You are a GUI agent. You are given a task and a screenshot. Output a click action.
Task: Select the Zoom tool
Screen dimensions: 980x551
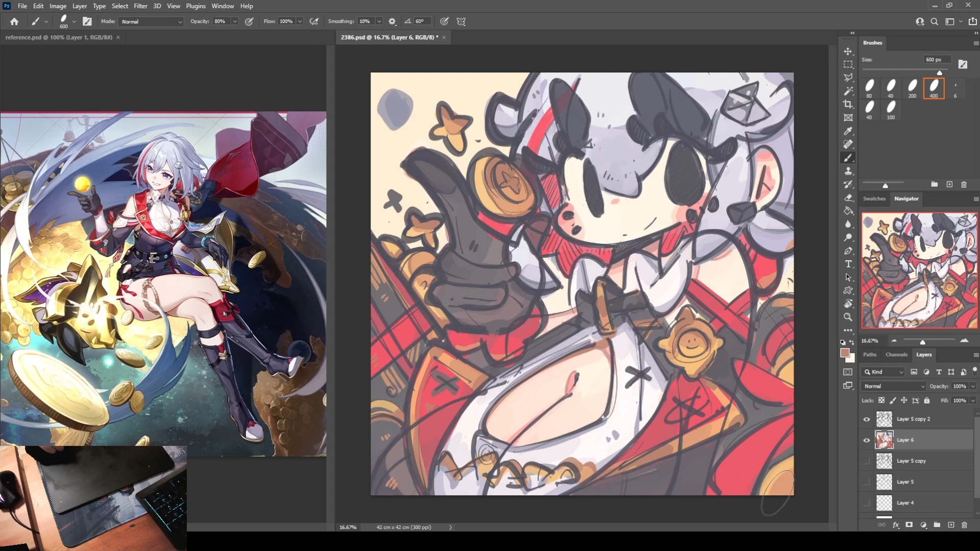coord(848,317)
